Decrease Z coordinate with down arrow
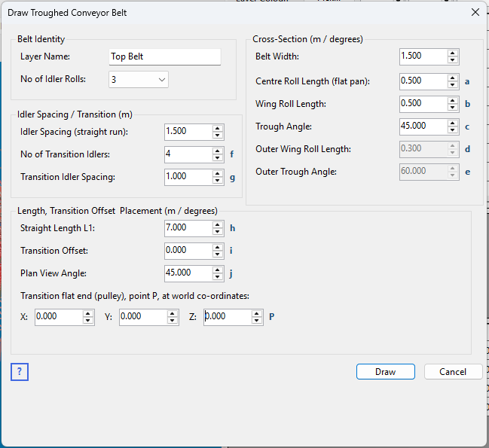 (x=257, y=321)
